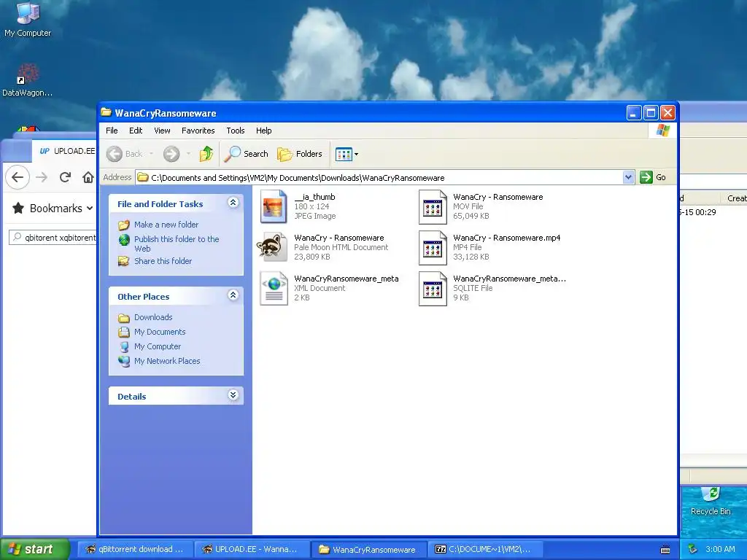Switch to qBittorrent download taskbar item
Screen dimensions: 747x560
(134, 549)
